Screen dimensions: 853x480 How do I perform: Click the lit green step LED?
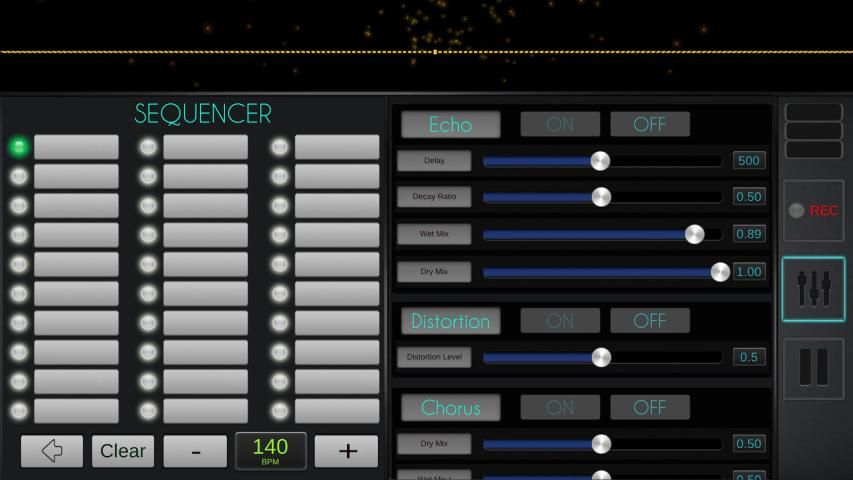point(19,147)
